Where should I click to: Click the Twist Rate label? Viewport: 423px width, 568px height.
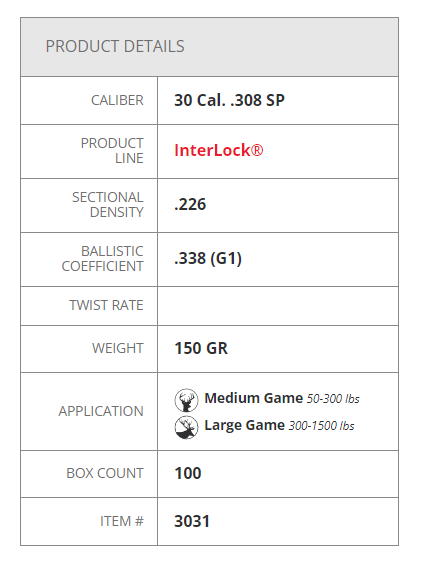point(106,305)
